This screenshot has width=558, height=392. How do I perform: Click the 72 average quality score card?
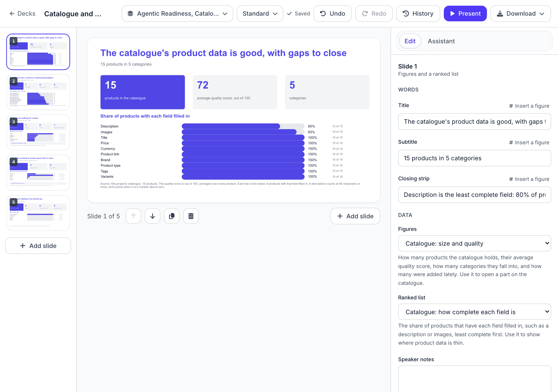235,92
